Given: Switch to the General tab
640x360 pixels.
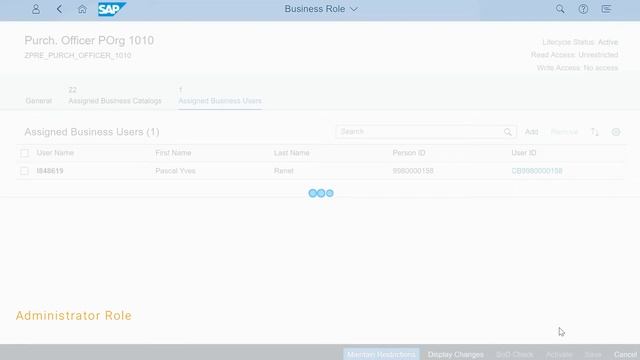Looking at the screenshot, I should (x=39, y=101).
